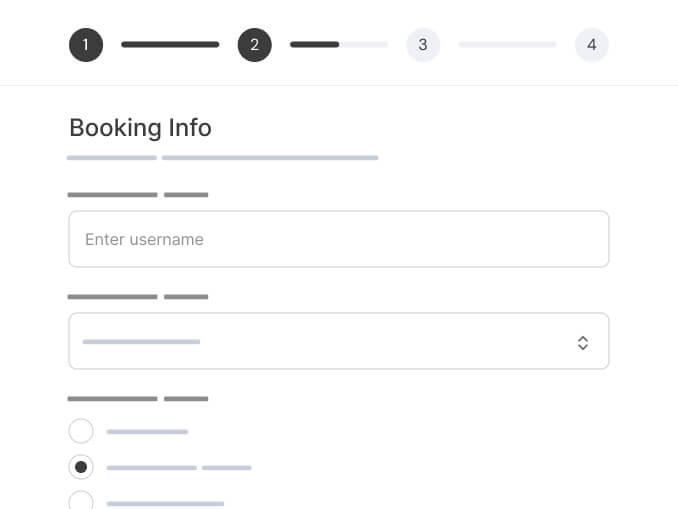Choose the third radio button at the bottom

click(81, 502)
